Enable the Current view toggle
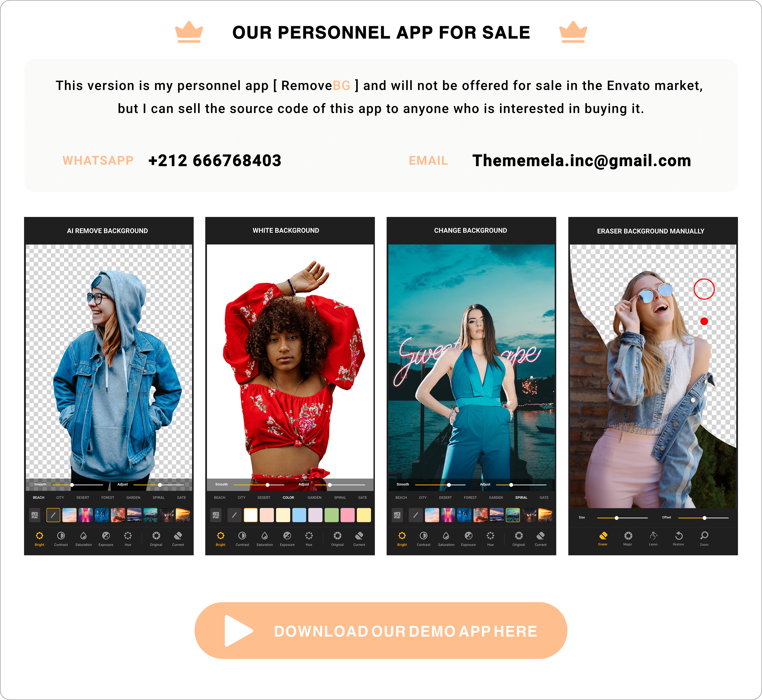The height and width of the screenshot is (700, 762). click(x=179, y=539)
